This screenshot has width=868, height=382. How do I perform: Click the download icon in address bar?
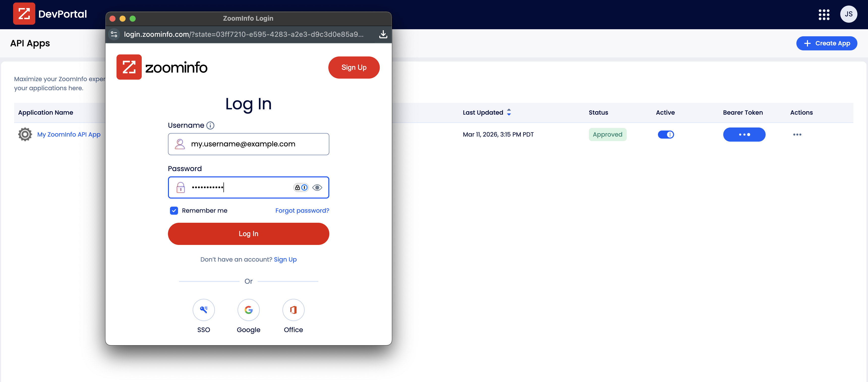[x=383, y=34]
